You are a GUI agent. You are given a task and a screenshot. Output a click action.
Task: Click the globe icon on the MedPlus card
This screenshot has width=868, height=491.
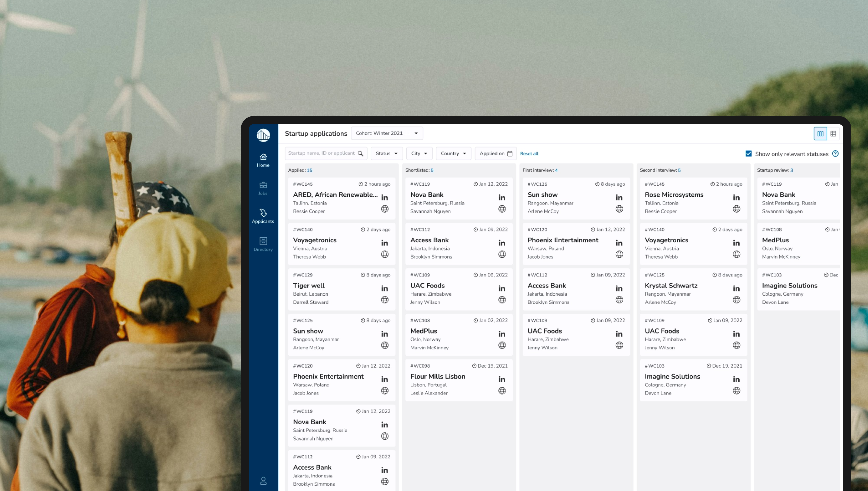502,345
